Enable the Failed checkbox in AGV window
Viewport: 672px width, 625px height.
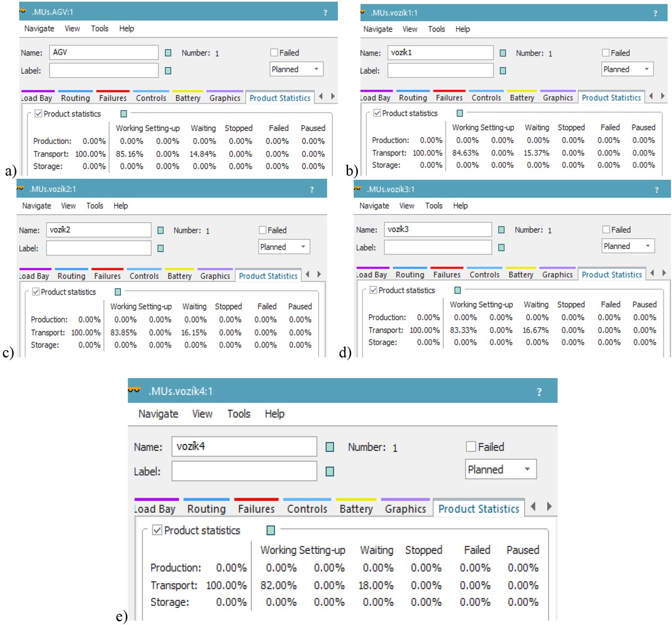[x=274, y=52]
